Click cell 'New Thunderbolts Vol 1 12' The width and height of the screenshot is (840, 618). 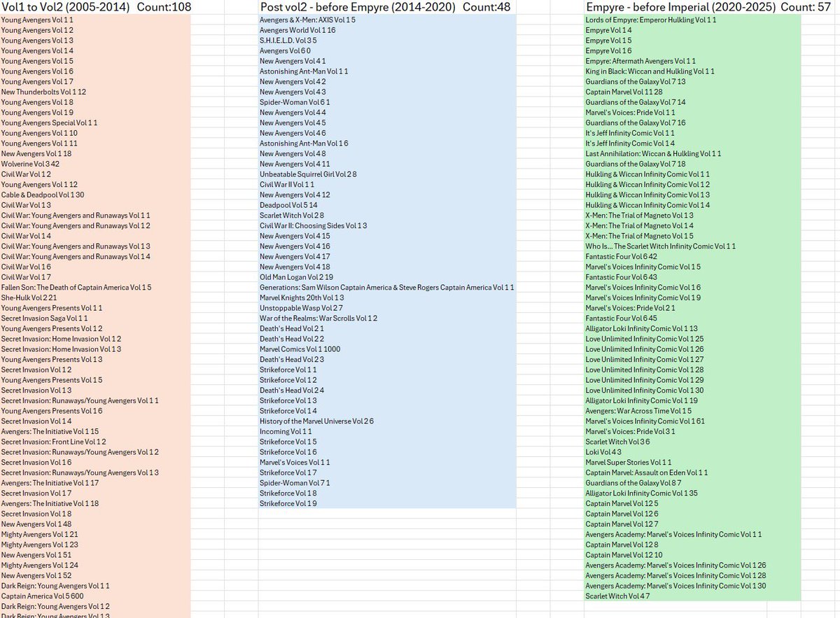point(95,92)
